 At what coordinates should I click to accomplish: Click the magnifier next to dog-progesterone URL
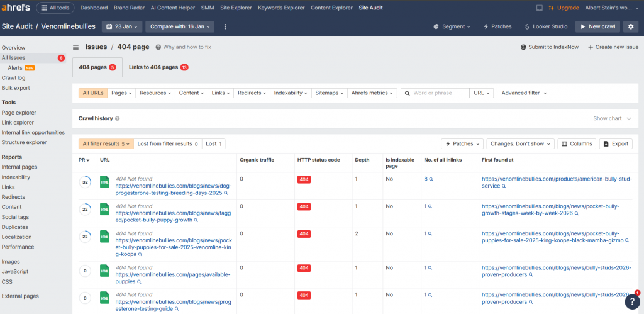(226, 193)
